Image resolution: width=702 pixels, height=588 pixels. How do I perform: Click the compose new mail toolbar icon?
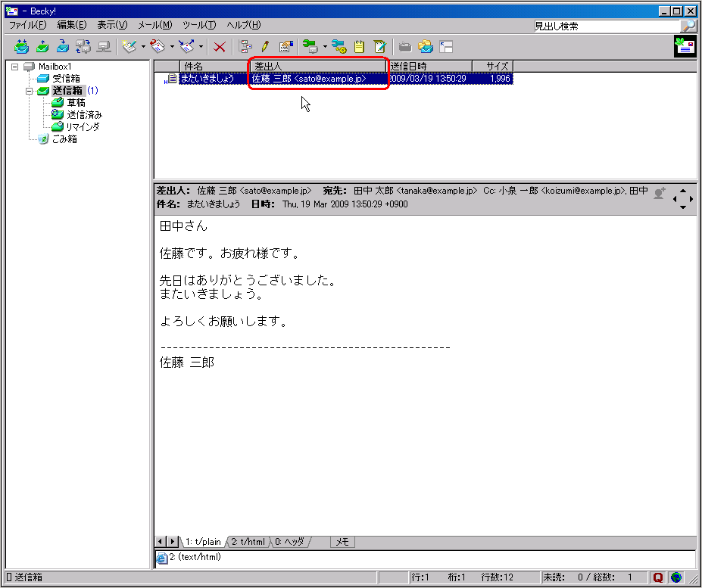129,47
